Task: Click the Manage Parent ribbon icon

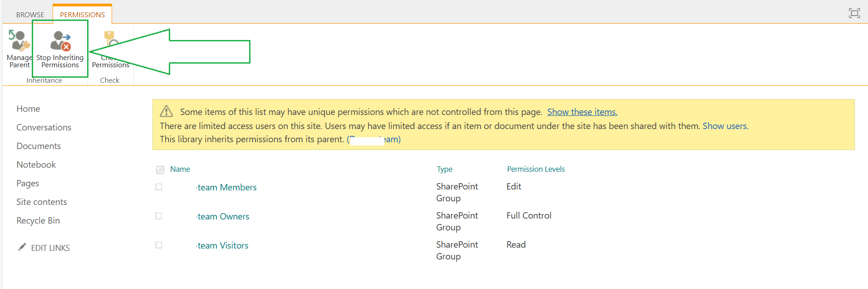Action: click(19, 40)
